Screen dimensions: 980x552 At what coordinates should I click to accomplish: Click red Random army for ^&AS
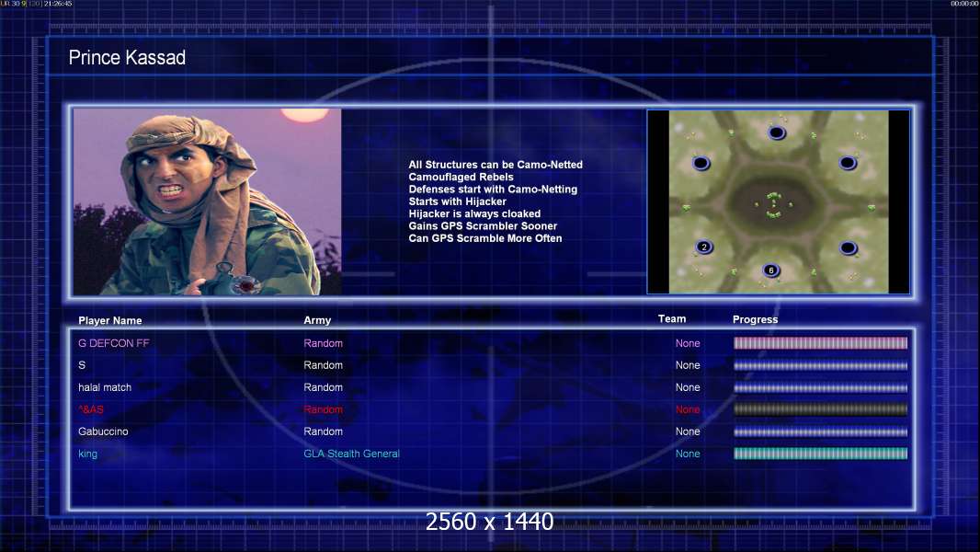click(x=323, y=409)
